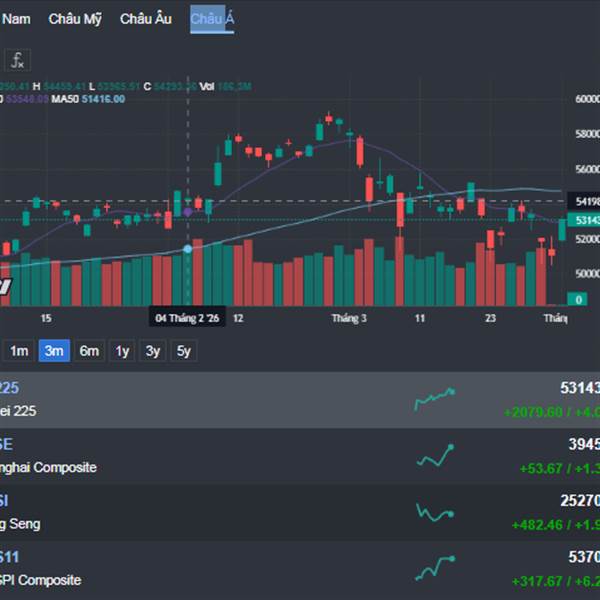
Task: Select the Hang Seng index row
Action: [x=300, y=513]
